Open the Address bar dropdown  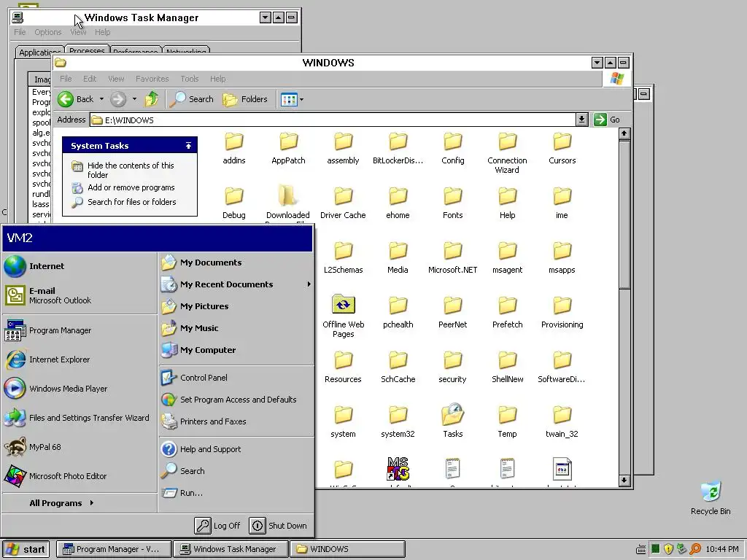click(581, 120)
